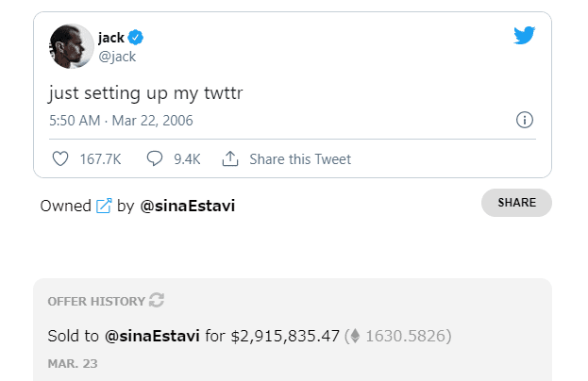Open jack's profile picture
588x381 pixels.
tap(71, 45)
